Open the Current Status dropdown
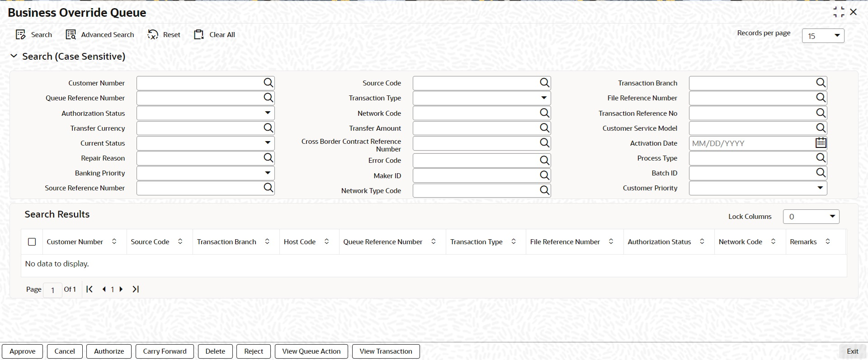Screen dimensions: 868x360 click(x=268, y=143)
